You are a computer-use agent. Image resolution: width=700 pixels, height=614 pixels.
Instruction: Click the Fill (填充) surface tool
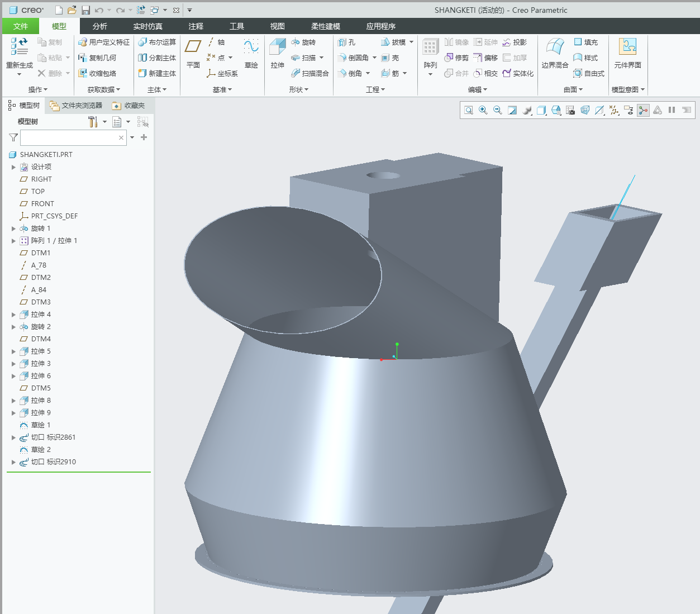tap(585, 42)
